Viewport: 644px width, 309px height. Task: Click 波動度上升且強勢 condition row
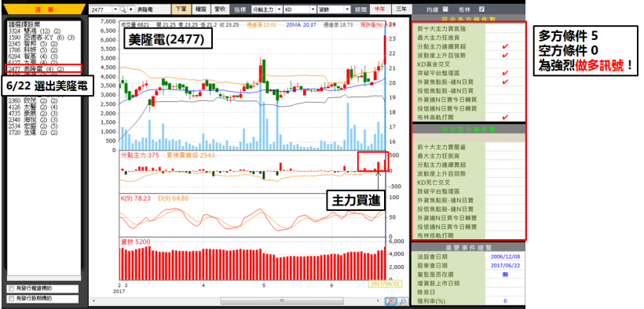pyautogui.click(x=469, y=55)
